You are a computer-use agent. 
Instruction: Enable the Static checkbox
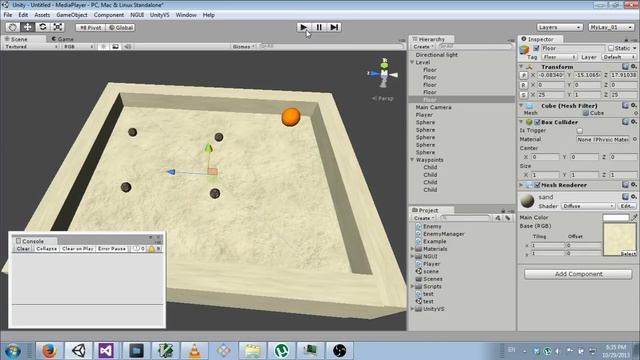[611, 48]
